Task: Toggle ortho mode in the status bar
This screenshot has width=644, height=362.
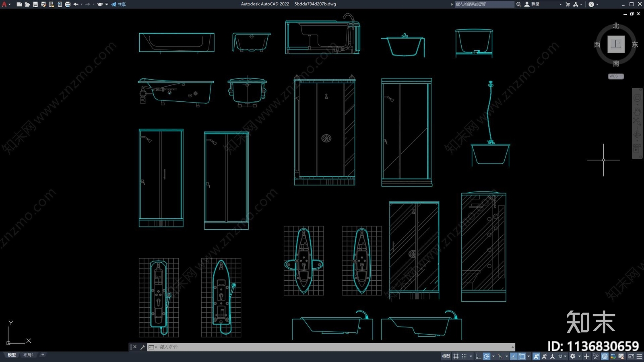Action: pyautogui.click(x=478, y=356)
